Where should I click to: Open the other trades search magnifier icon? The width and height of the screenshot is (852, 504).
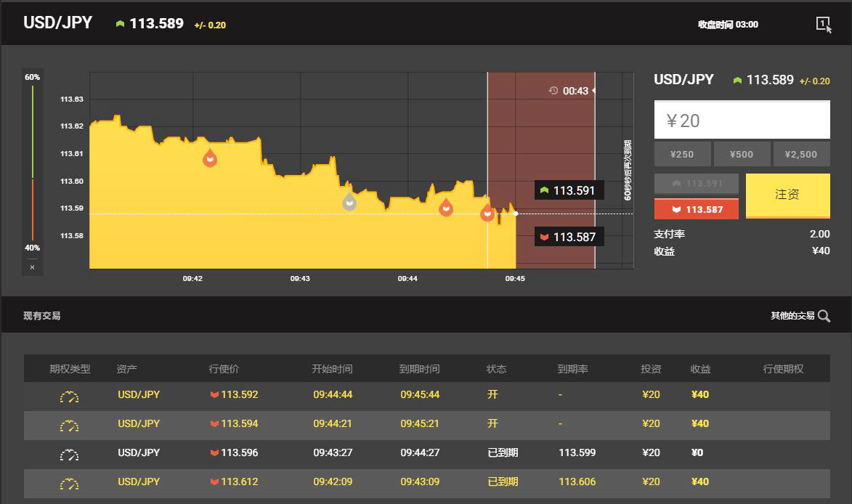(x=824, y=316)
